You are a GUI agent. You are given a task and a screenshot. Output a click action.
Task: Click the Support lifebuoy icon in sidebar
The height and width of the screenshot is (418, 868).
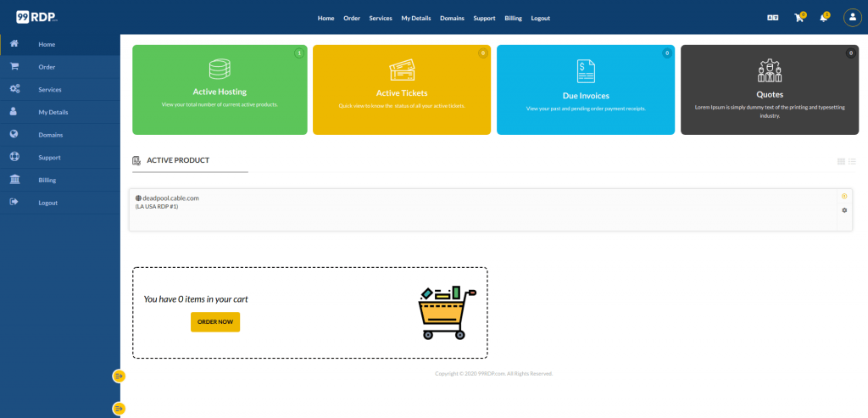14,157
